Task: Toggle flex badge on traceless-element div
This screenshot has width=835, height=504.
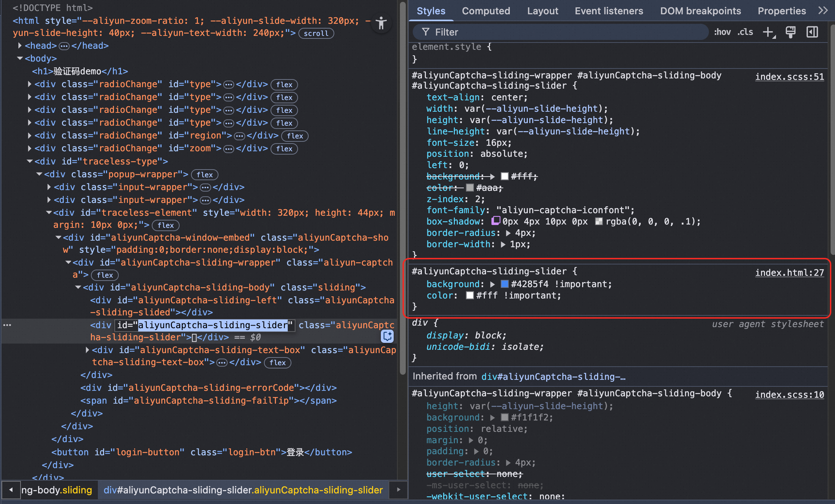Action: coord(166,225)
